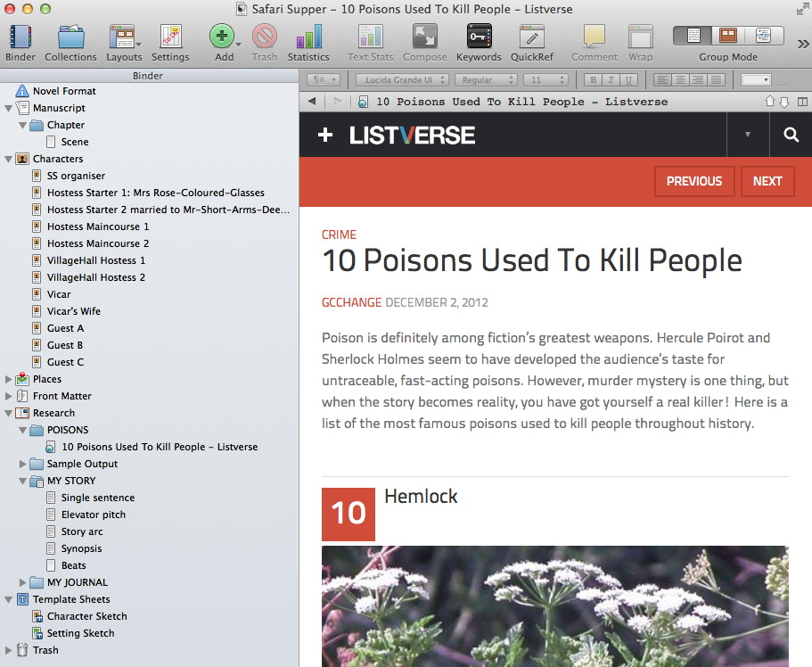The width and height of the screenshot is (812, 667).
Task: Open the CRIME category link
Action: pos(340,235)
